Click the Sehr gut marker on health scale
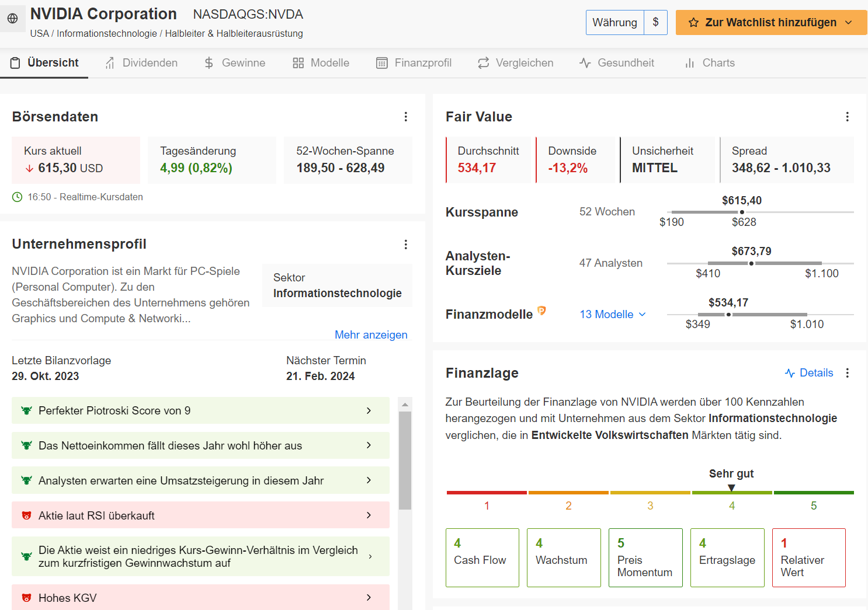 click(731, 487)
